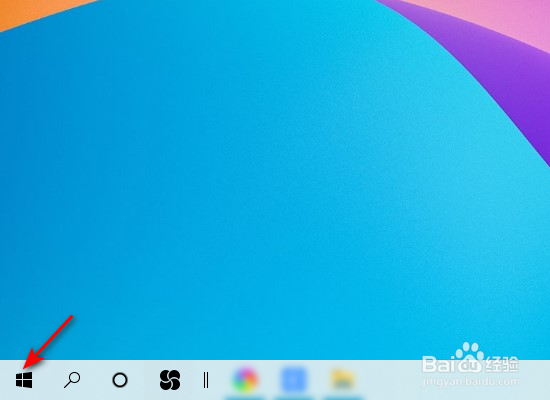Open the Windows Start menu
550x400 pixels.
pyautogui.click(x=24, y=380)
